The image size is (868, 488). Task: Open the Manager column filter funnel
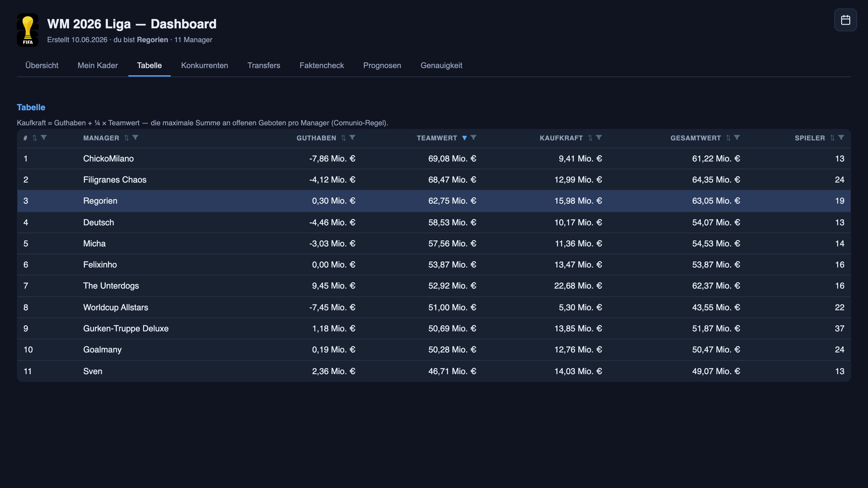click(135, 137)
